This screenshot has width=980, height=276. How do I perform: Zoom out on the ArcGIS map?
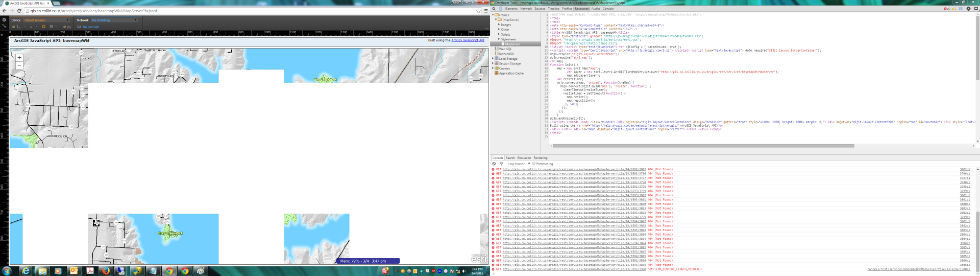pos(19,65)
